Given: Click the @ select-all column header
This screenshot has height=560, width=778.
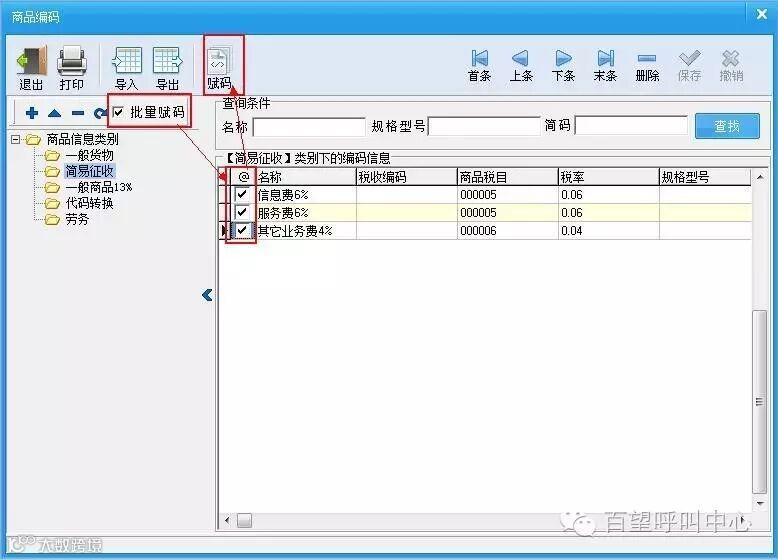Looking at the screenshot, I should (x=243, y=177).
